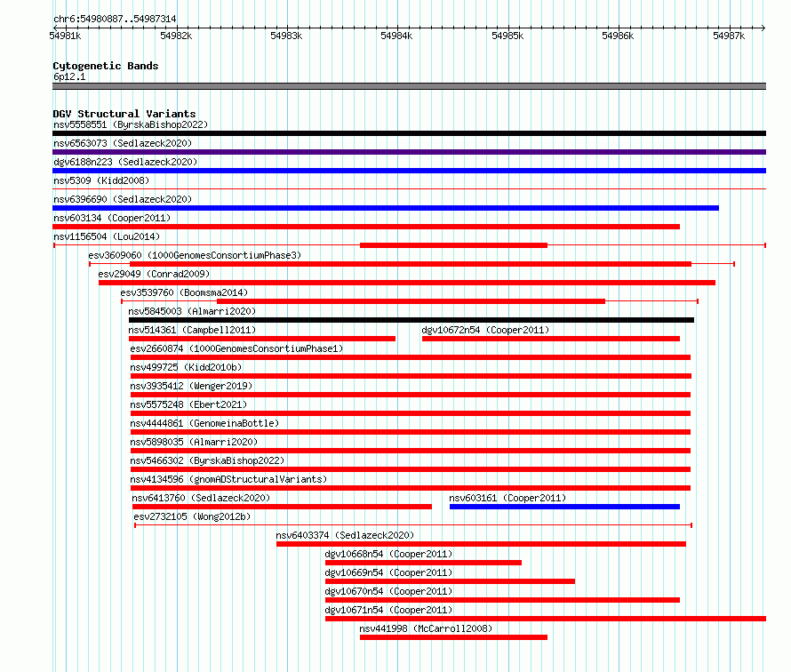Select the red bar of esv3609060

click(411, 264)
